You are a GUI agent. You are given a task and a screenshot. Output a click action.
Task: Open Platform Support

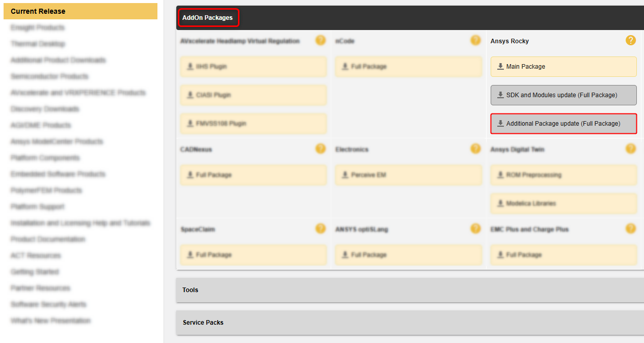tap(38, 207)
